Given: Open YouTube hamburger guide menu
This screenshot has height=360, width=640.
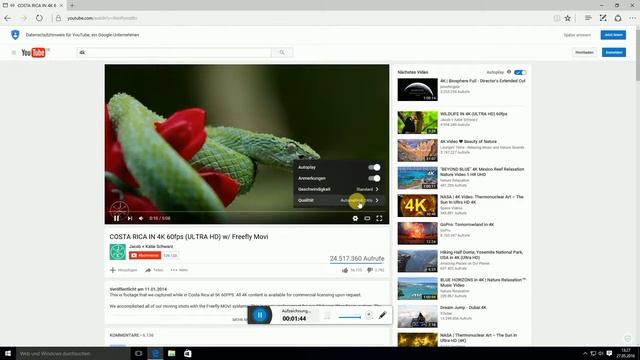Looking at the screenshot, I should 13,52.
